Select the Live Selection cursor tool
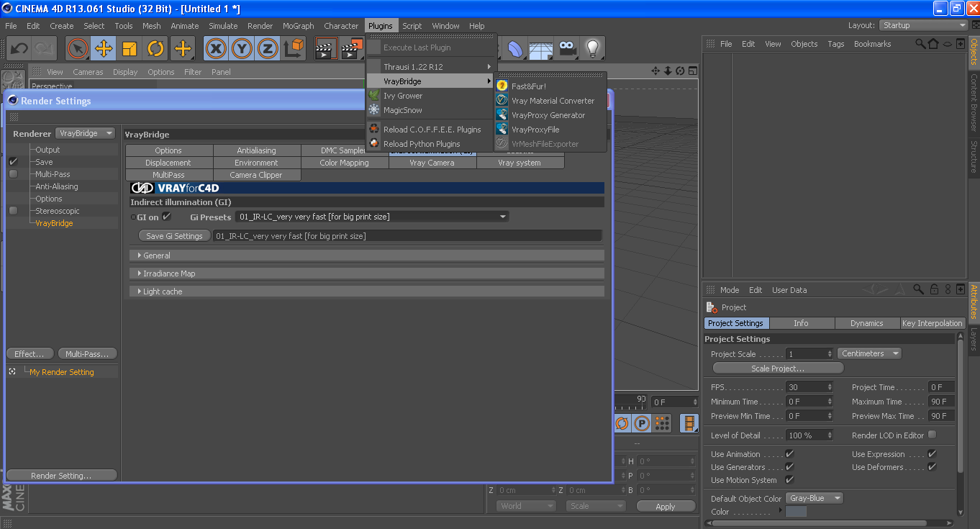Viewport: 980px width, 529px height. coord(78,48)
